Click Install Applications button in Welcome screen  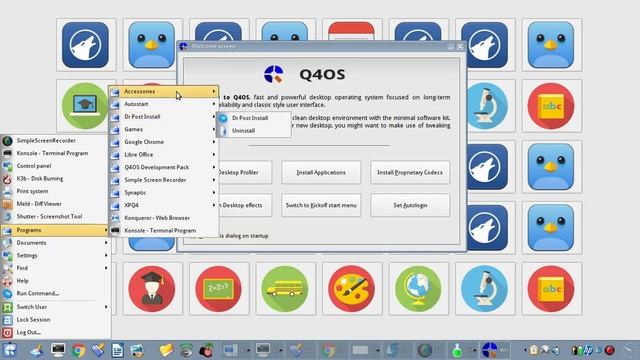tap(321, 172)
